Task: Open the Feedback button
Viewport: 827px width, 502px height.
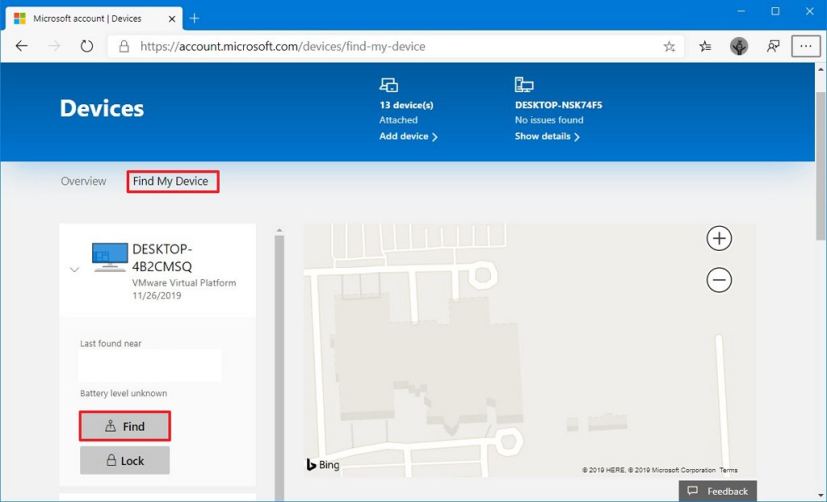Action: (718, 491)
